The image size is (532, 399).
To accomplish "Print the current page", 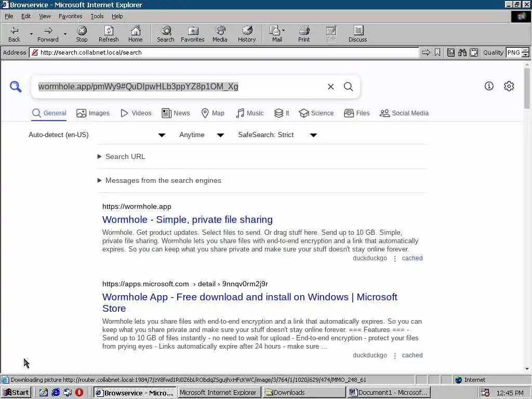I will [304, 34].
